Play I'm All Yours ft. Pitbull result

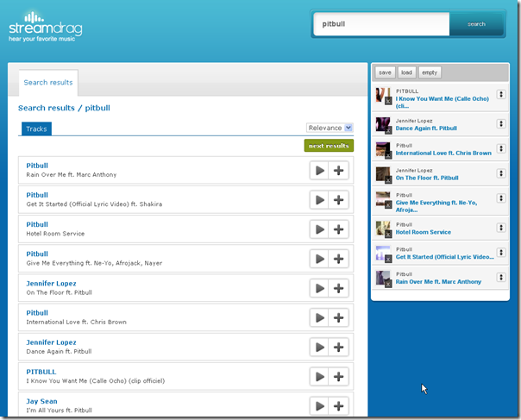click(x=319, y=405)
